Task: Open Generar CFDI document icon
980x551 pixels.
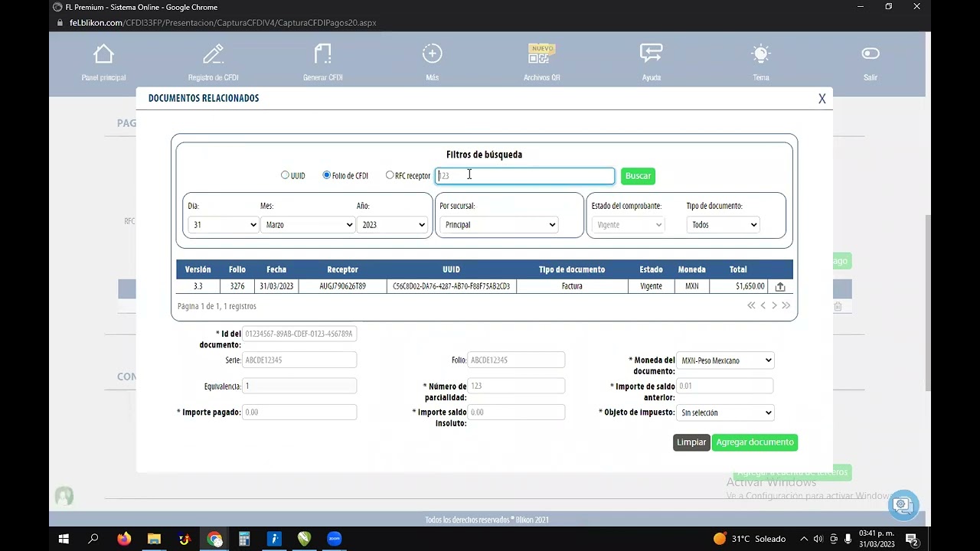Action: tap(322, 54)
